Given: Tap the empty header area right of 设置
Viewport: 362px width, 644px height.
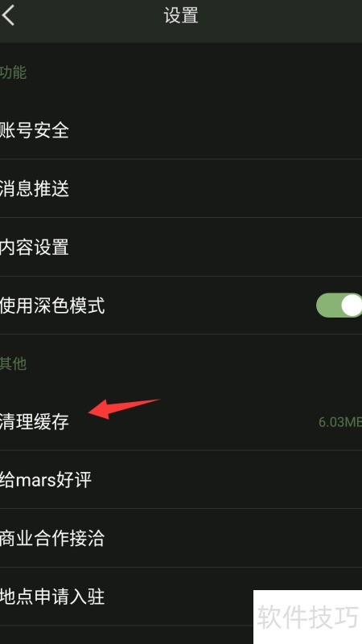Looking at the screenshot, I should (279, 15).
